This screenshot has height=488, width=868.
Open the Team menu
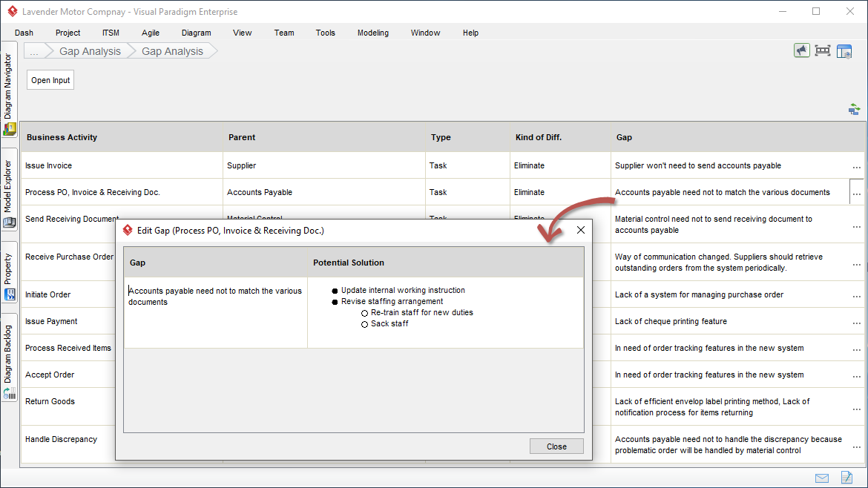(x=284, y=33)
